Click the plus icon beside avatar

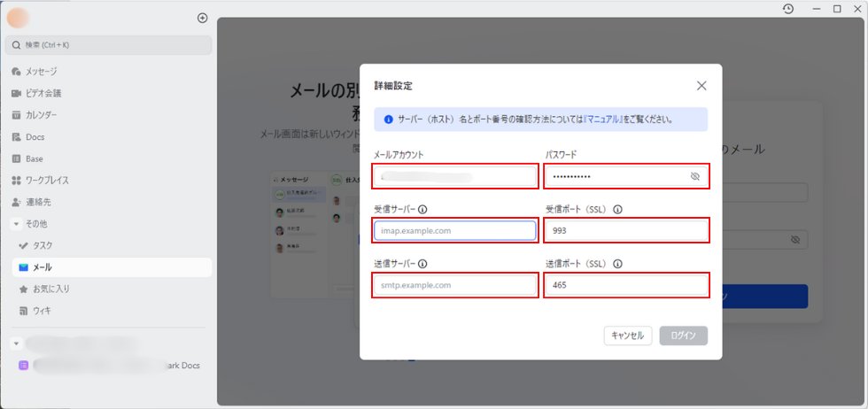203,19
